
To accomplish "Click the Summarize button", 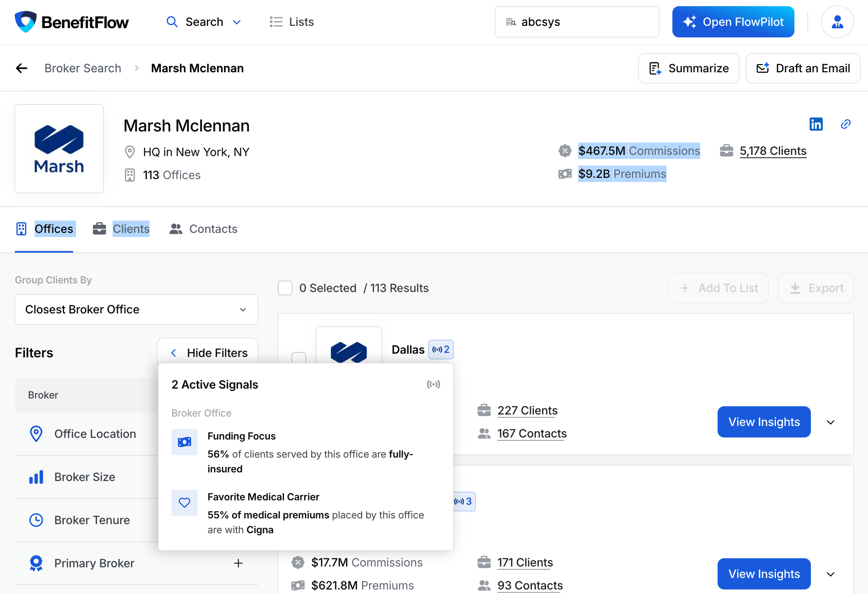I will click(x=688, y=68).
